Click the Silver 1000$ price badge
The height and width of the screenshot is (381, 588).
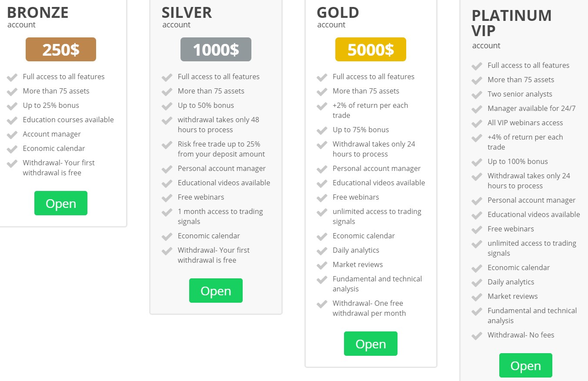(x=216, y=50)
